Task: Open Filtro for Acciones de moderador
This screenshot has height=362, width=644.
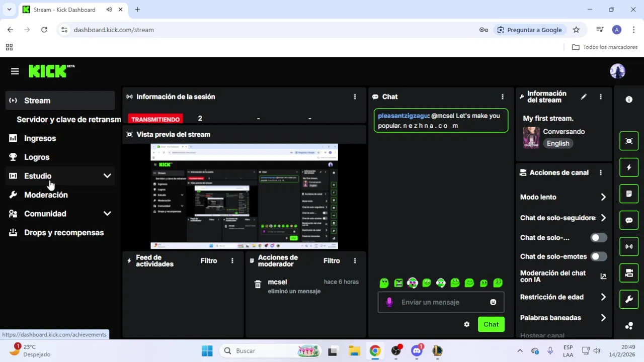Action: [332, 260]
